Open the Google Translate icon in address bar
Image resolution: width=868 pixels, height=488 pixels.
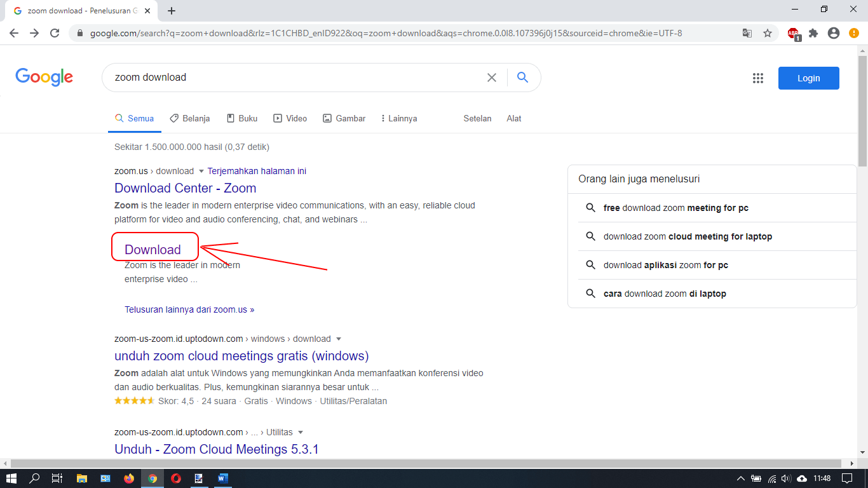tap(747, 33)
